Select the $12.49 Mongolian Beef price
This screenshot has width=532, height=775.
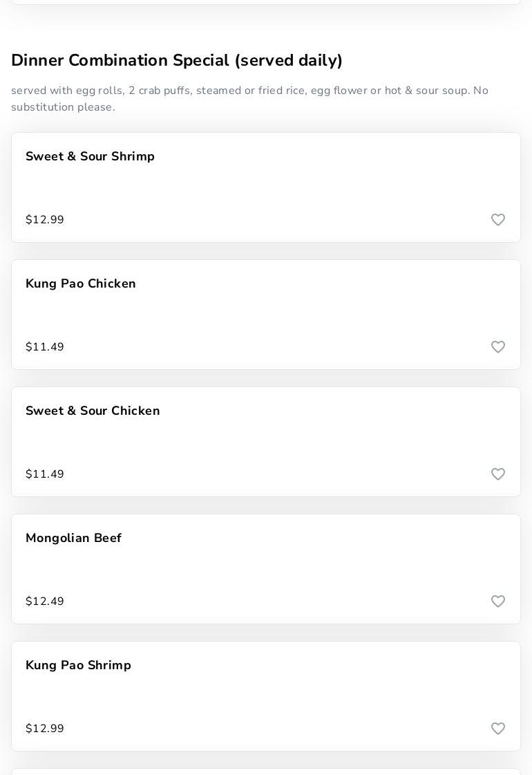point(45,601)
